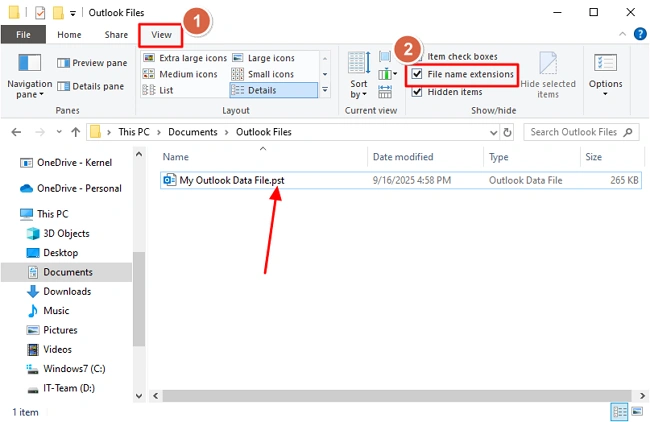650x422 pixels.
Task: Open Windows7 (C:) drive
Action: point(66,369)
